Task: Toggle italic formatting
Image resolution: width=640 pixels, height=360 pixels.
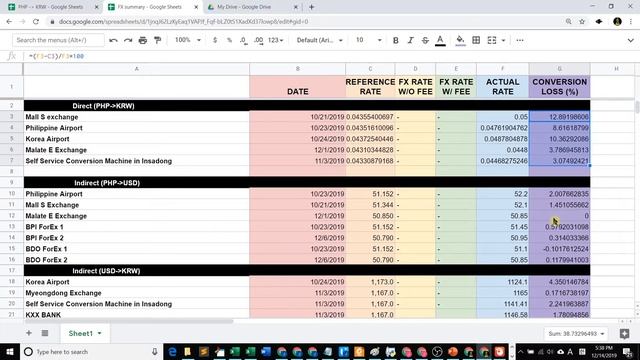Action: (x=410, y=40)
